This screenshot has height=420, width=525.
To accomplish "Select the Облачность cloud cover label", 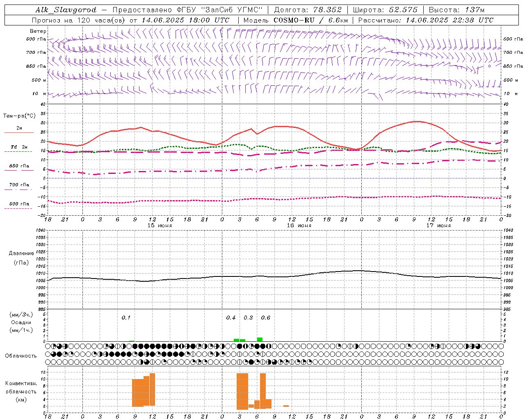I will click(x=21, y=356).
